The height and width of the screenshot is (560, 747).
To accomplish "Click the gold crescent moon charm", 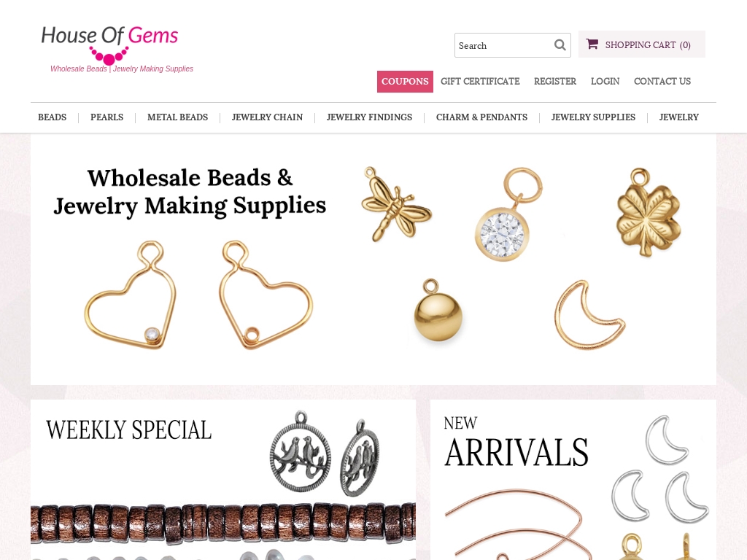I will [589, 315].
